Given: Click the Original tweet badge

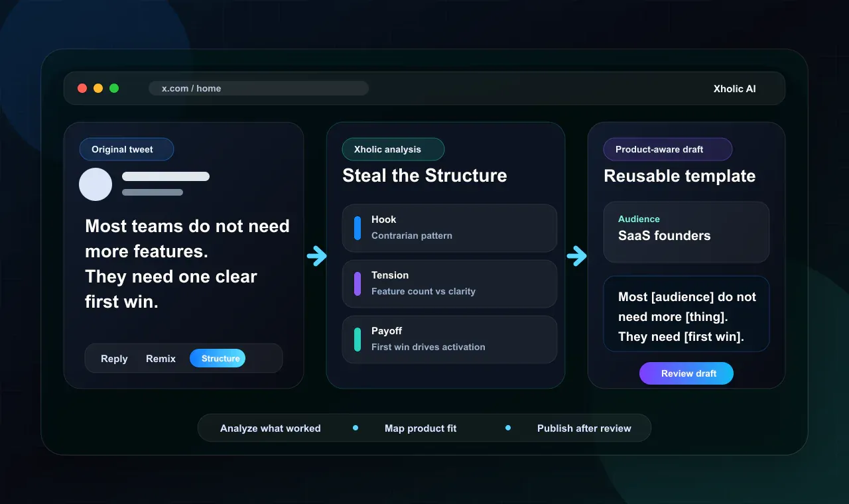Looking at the screenshot, I should pyautogui.click(x=127, y=149).
